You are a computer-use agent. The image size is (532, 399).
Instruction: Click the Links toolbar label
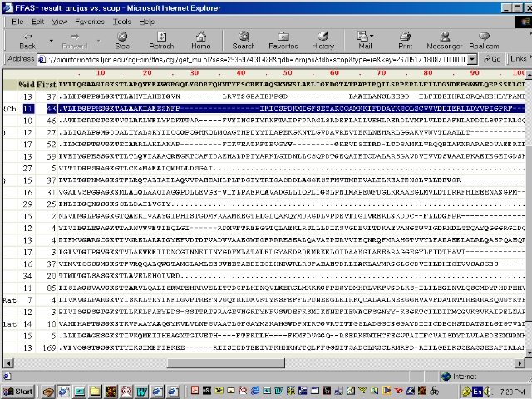tap(517, 59)
